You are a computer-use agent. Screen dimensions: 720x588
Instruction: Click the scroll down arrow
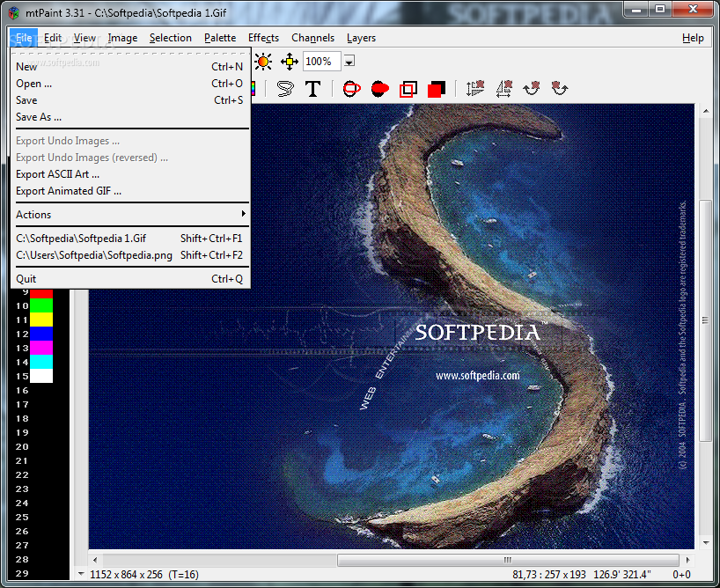706,543
